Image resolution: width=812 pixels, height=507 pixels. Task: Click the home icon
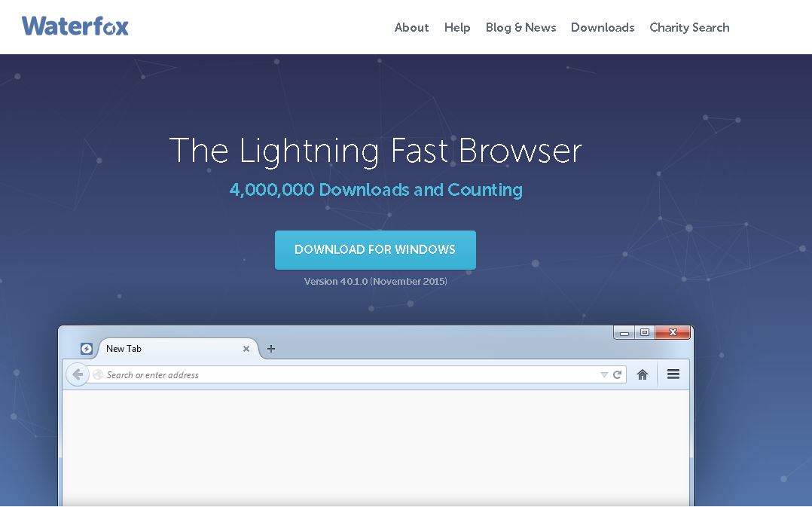[642, 374]
